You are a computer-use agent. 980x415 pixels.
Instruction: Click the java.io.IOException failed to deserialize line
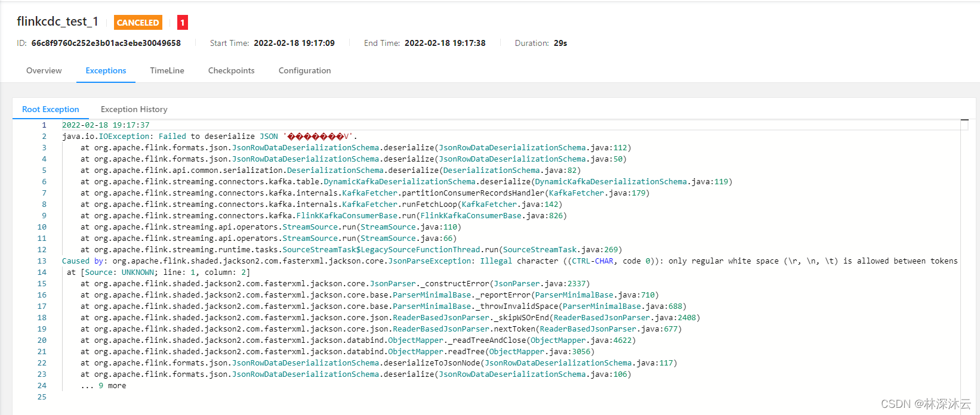209,137
